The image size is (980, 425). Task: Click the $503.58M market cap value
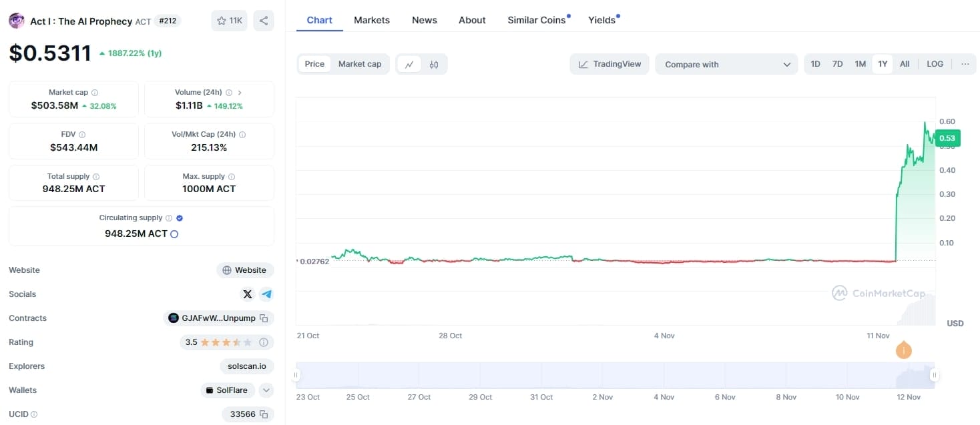click(x=55, y=105)
